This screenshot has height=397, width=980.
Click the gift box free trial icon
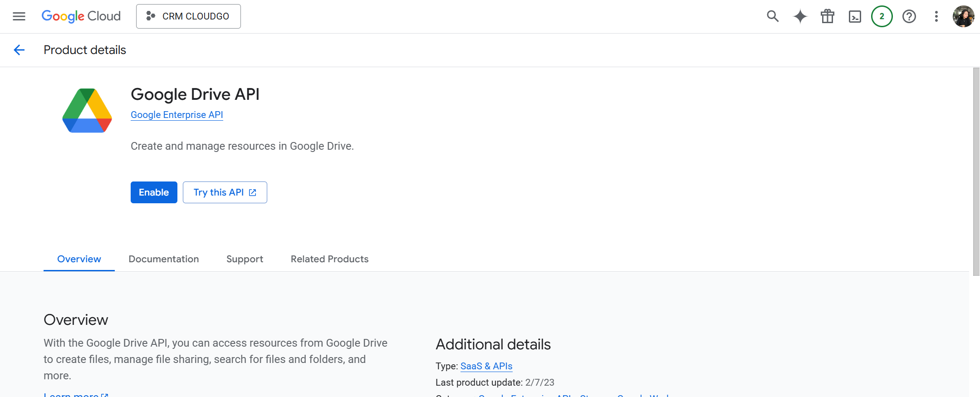tap(827, 16)
